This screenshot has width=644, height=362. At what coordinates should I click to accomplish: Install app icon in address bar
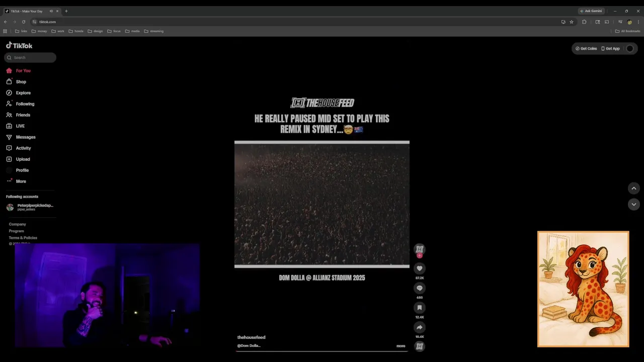[563, 22]
